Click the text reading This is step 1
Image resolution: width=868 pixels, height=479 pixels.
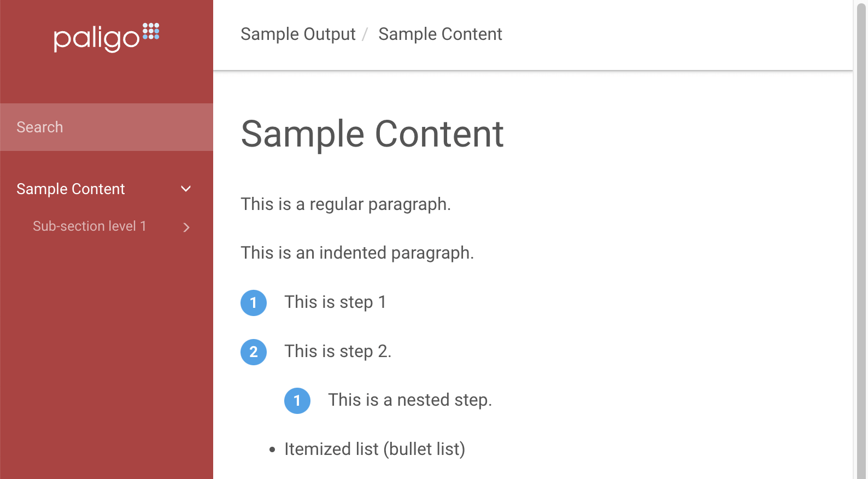click(335, 302)
